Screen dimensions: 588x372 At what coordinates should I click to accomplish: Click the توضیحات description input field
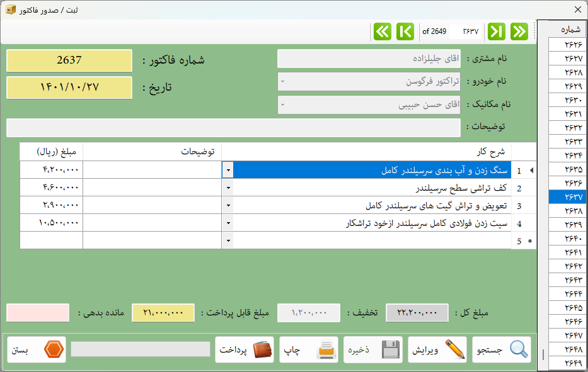coord(233,127)
